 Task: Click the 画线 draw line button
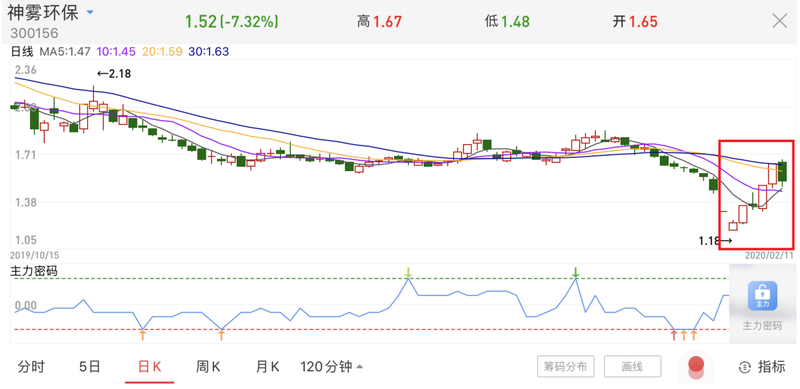[x=633, y=367]
